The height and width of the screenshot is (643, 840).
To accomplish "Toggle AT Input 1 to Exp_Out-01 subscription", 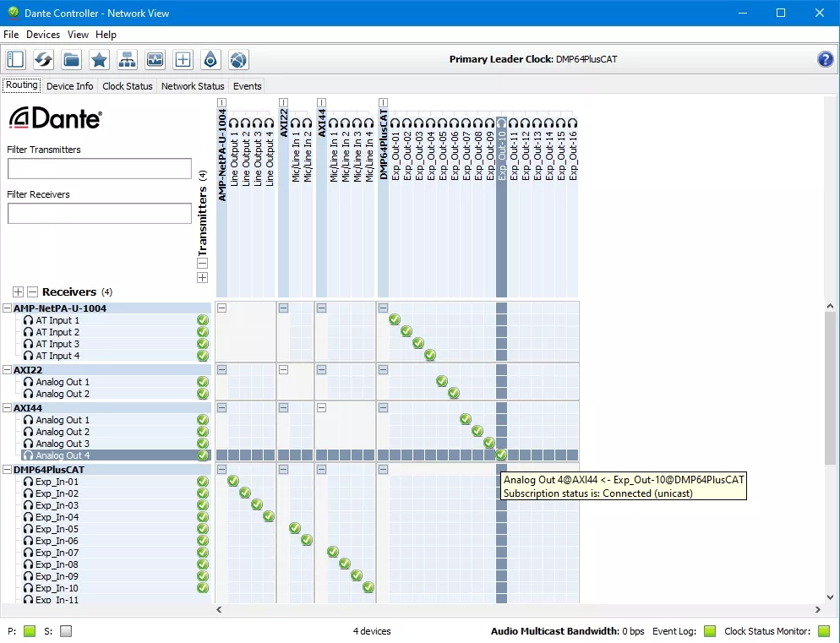I will (x=395, y=319).
